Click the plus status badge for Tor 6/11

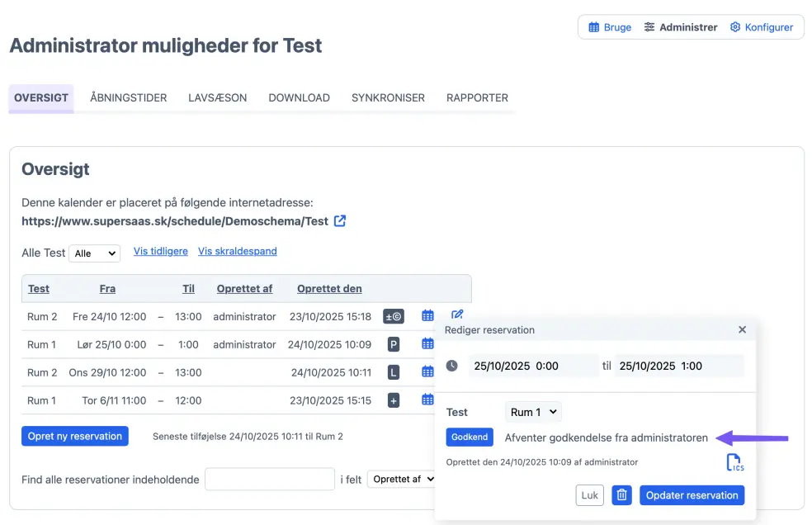pos(394,400)
